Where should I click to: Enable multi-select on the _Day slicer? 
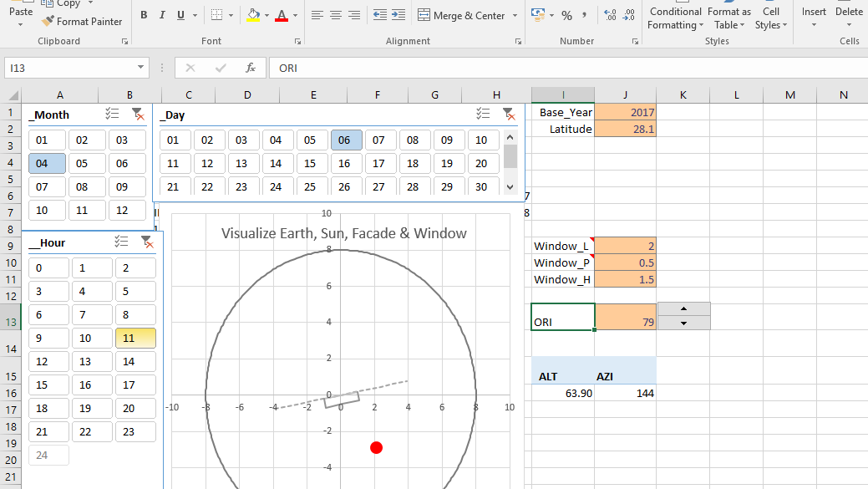pyautogui.click(x=483, y=114)
